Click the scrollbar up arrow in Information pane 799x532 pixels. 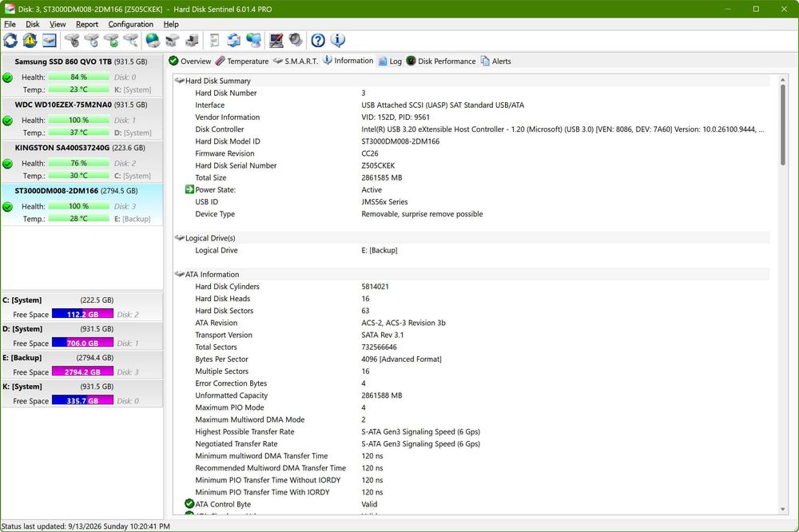783,80
